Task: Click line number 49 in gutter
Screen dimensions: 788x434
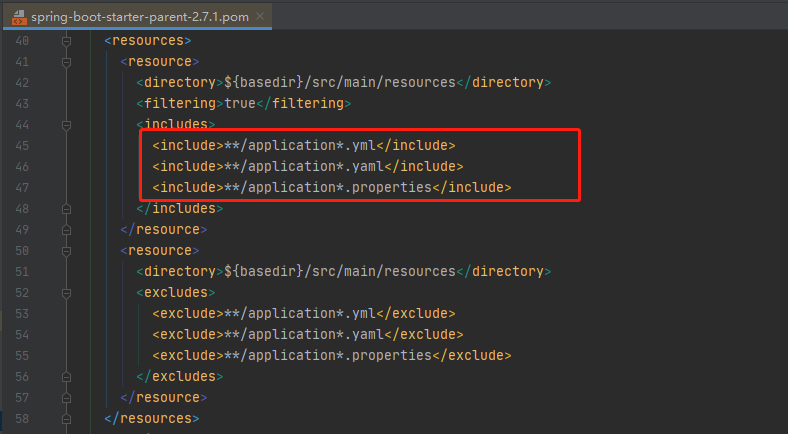Action: pos(22,230)
